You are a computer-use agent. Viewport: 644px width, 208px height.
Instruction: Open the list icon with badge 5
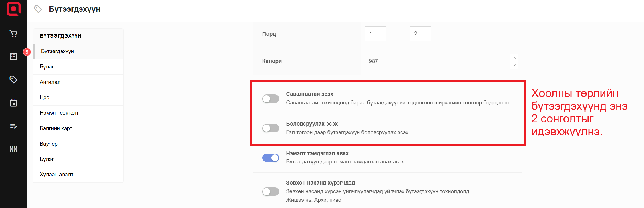tap(13, 56)
